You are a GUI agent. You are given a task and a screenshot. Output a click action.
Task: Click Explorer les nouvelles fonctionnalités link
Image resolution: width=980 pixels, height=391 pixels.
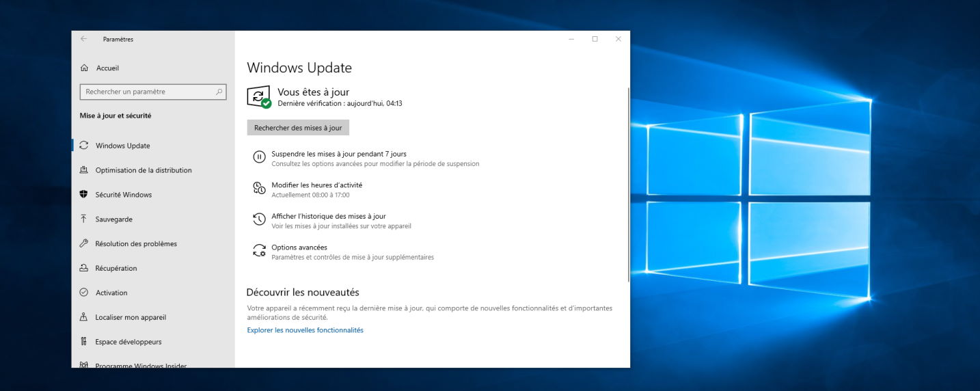click(x=305, y=330)
